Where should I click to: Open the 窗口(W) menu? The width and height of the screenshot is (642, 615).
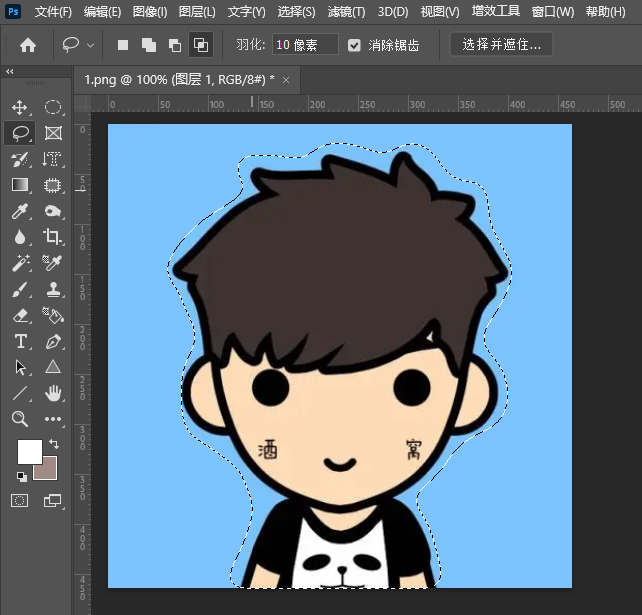tap(552, 12)
